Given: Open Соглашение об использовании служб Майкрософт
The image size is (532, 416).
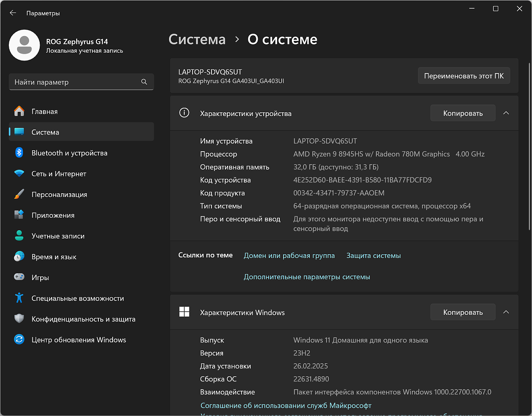Looking at the screenshot, I should 286,405.
